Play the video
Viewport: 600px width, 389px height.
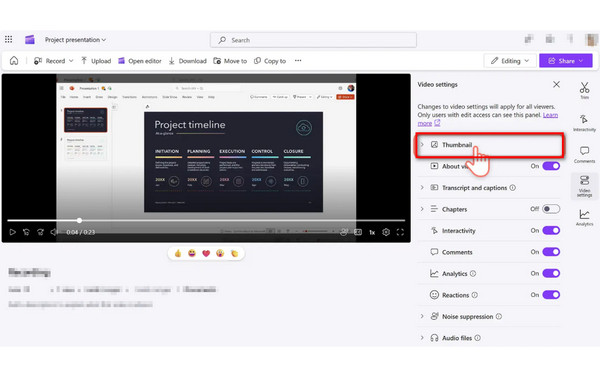pyautogui.click(x=12, y=232)
